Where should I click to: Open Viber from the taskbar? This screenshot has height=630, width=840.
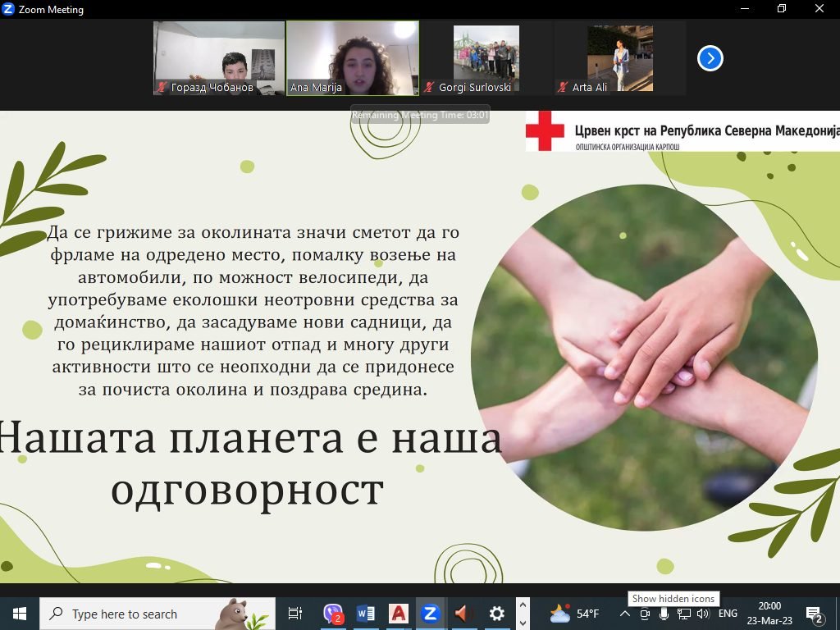coord(333,614)
